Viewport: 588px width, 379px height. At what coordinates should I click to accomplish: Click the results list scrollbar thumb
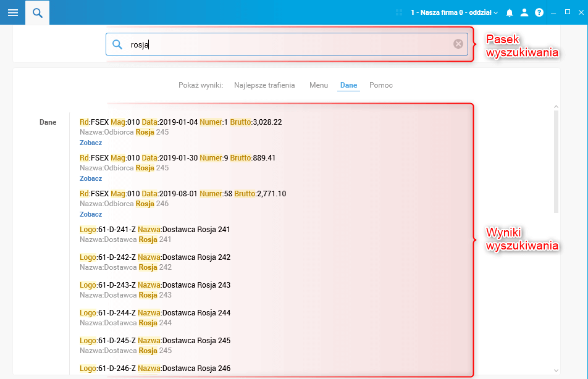(556, 162)
